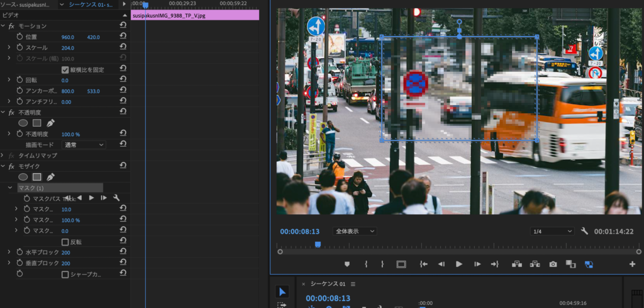Reset the 位置 position parameter
This screenshot has width=644, height=308.
point(123,37)
